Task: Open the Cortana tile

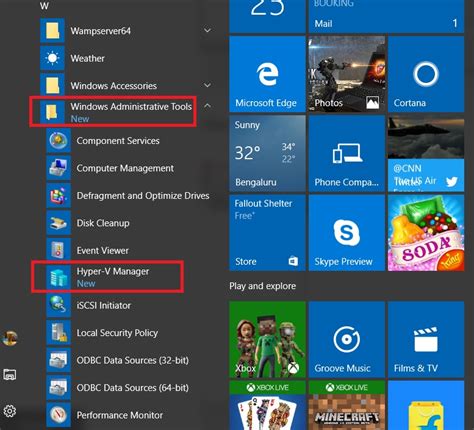Action: click(x=426, y=74)
